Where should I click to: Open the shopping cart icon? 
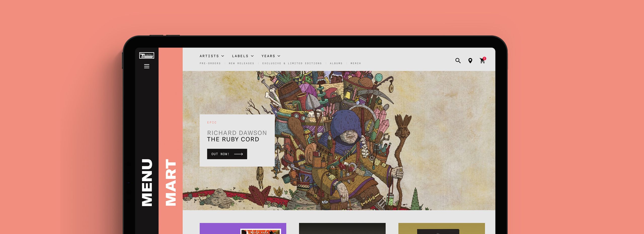click(x=482, y=60)
